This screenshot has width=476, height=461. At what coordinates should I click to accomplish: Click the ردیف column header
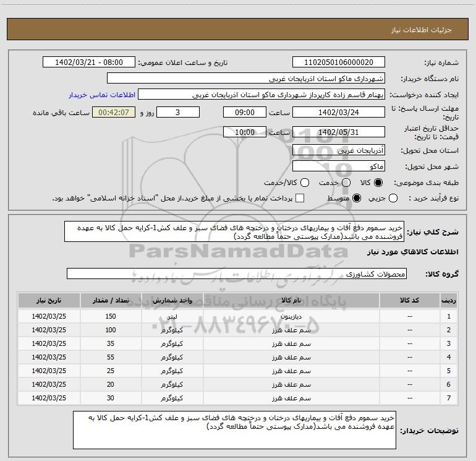pyautogui.click(x=449, y=301)
